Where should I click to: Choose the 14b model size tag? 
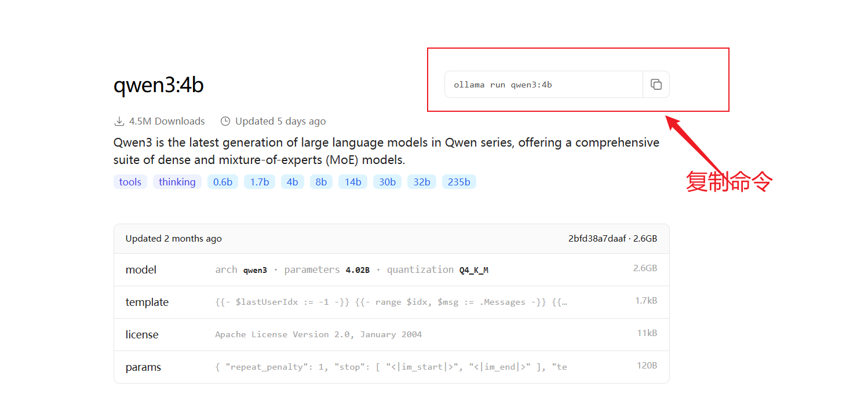352,182
